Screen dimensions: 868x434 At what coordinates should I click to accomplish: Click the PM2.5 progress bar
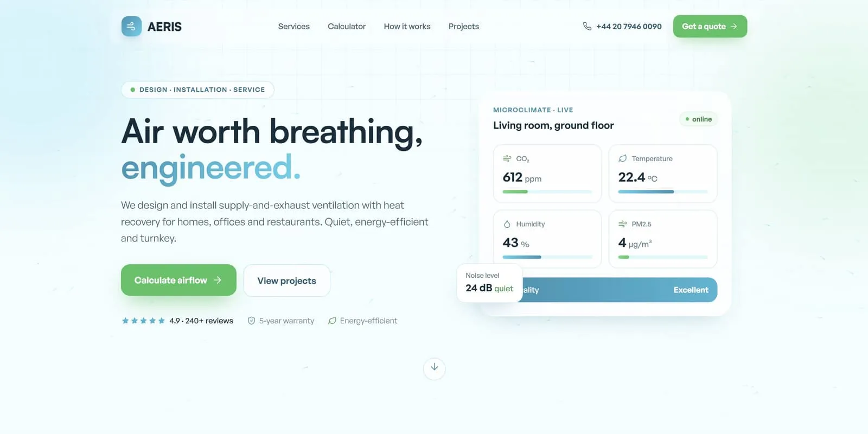(663, 257)
